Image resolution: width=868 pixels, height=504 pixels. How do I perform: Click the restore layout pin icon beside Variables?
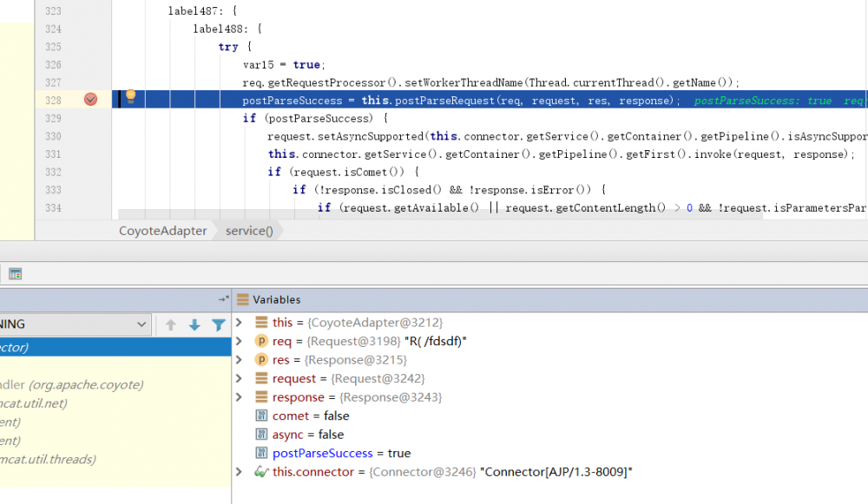coord(223,299)
